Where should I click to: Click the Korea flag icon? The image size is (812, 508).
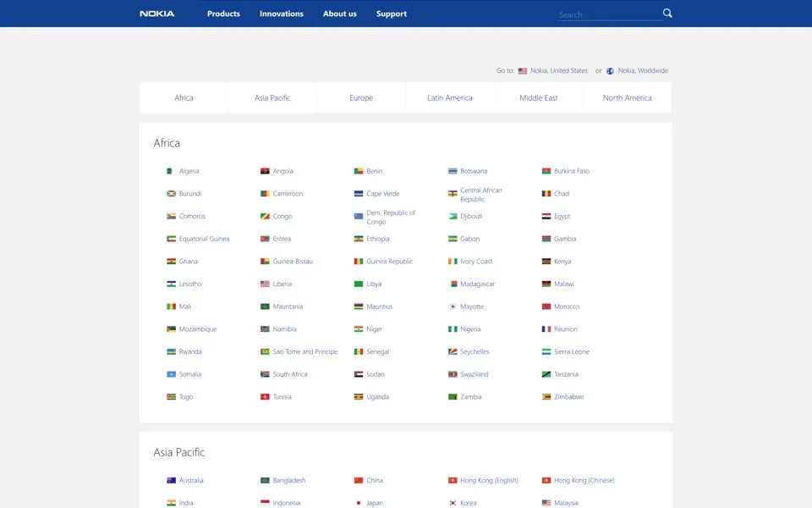453,503
